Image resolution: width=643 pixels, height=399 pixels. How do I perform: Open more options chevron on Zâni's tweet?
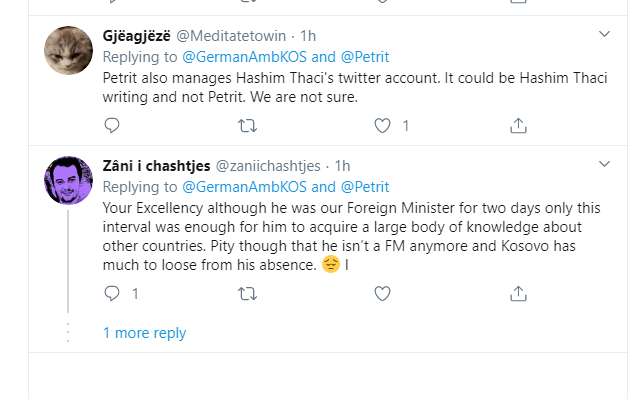pyautogui.click(x=604, y=164)
